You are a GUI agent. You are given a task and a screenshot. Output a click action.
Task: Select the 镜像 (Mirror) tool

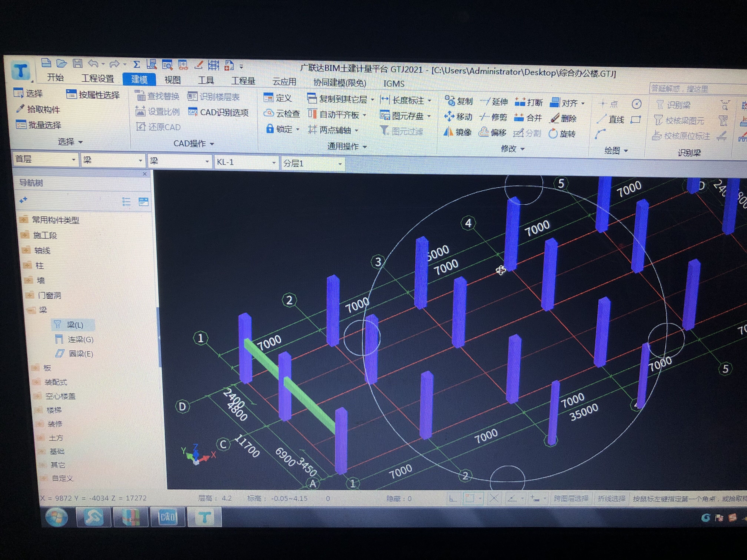[457, 132]
